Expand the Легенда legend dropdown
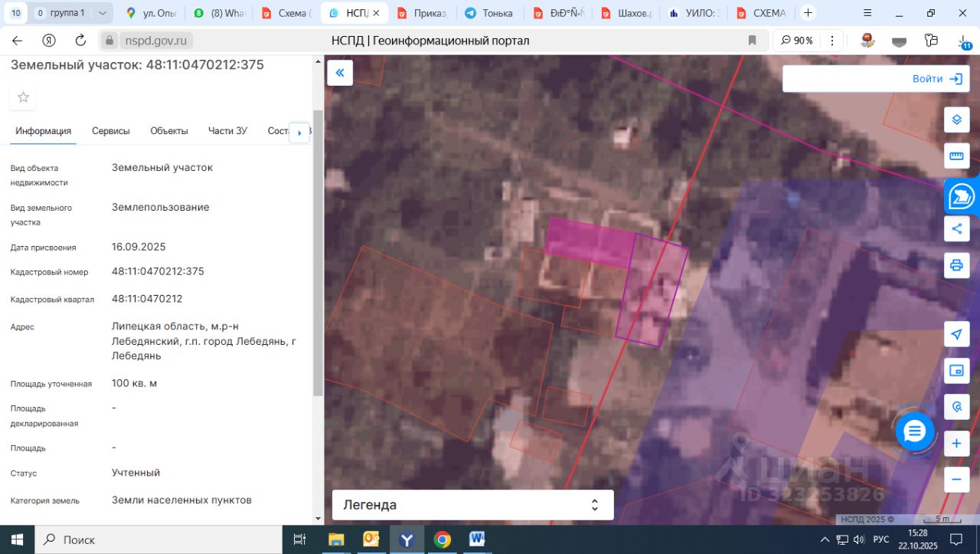 point(472,505)
